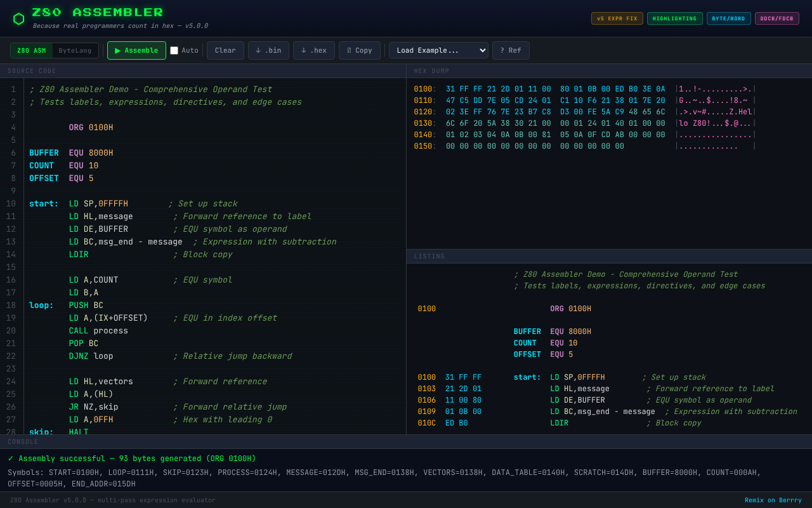Click the Z80 ASSEMBLER title
The height and width of the screenshot is (508, 812).
pyautogui.click(x=98, y=13)
